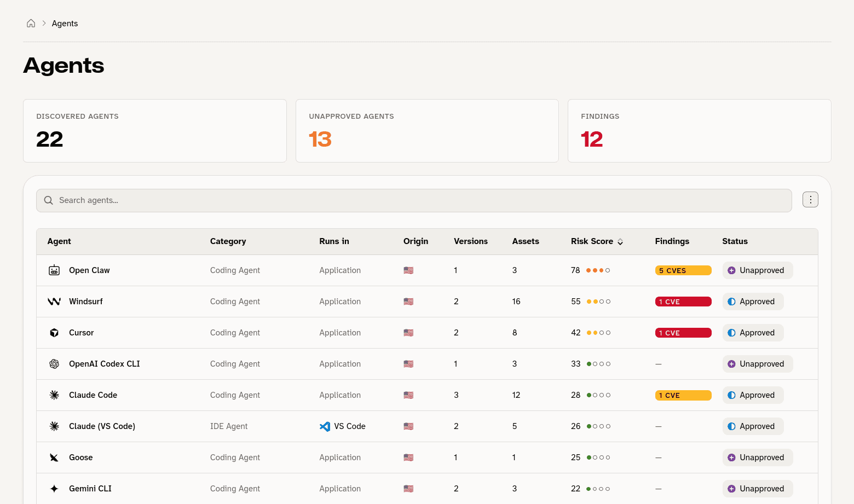The width and height of the screenshot is (854, 504).
Task: Click the Findings column header
Action: pyautogui.click(x=672, y=241)
